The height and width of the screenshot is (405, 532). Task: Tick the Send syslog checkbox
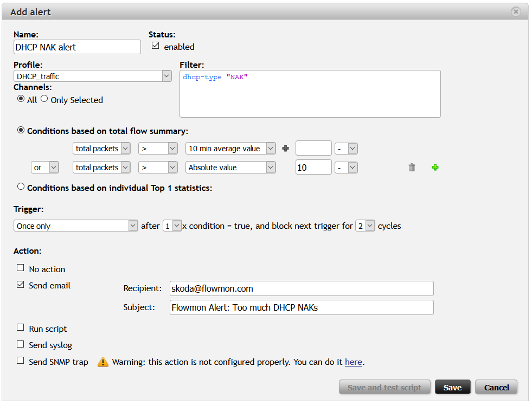[21, 344]
